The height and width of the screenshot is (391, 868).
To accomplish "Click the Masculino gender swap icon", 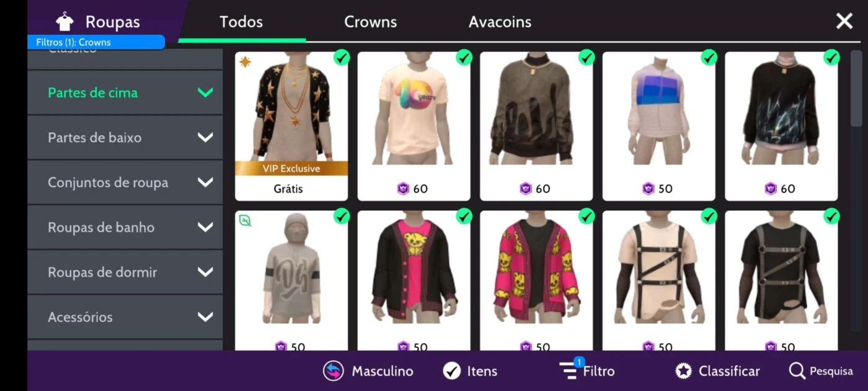I will coord(334,371).
